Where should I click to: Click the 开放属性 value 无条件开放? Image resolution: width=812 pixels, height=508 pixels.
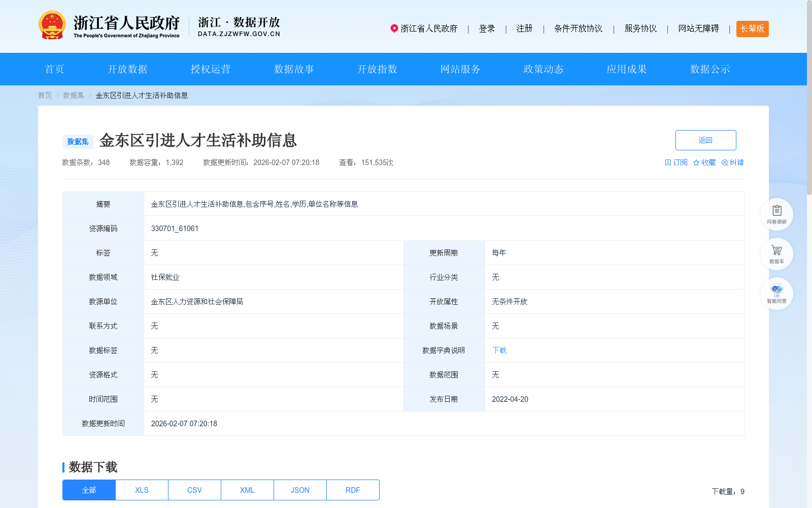pyautogui.click(x=510, y=302)
